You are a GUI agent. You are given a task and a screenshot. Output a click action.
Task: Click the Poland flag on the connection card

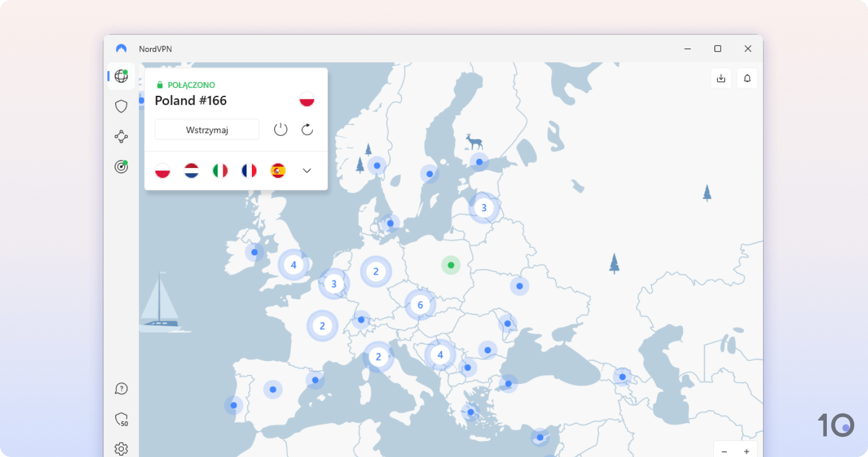pyautogui.click(x=307, y=98)
